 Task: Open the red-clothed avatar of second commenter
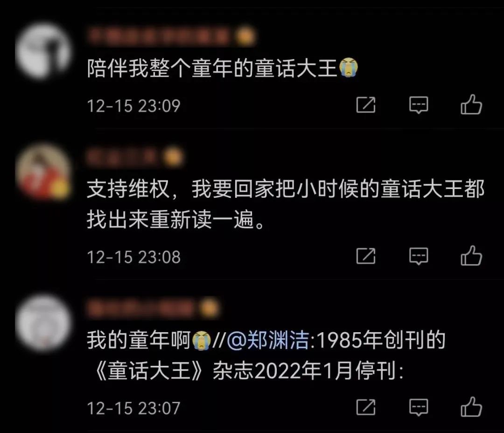43,171
